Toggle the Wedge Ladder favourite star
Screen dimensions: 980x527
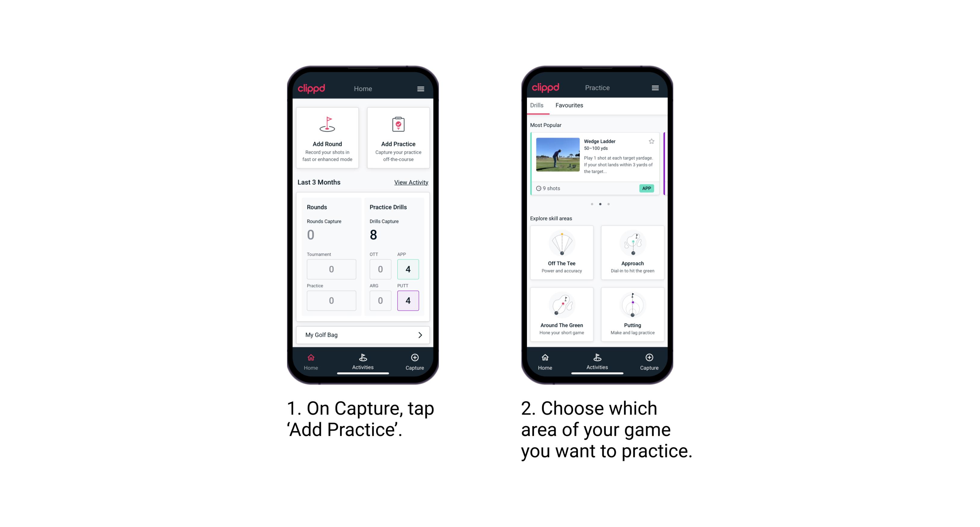tap(650, 141)
